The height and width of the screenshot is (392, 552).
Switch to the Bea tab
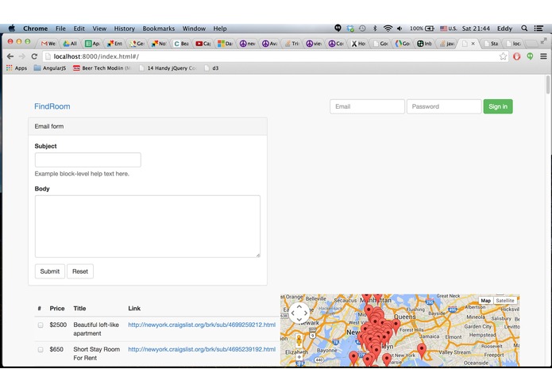pyautogui.click(x=181, y=43)
